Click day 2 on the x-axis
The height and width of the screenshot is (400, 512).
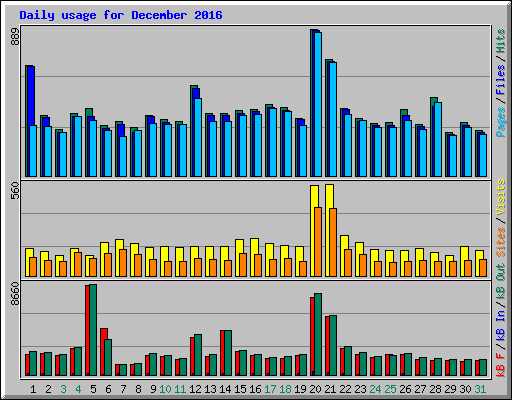coord(48,389)
